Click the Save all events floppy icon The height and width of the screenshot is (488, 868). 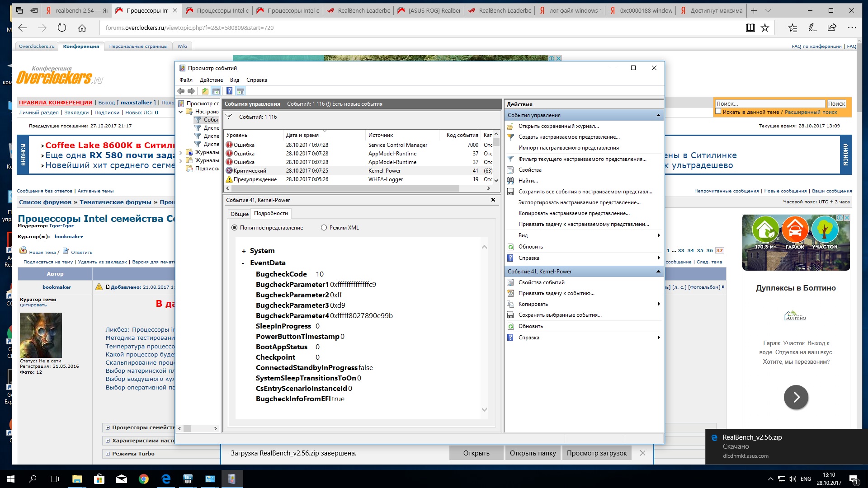510,192
